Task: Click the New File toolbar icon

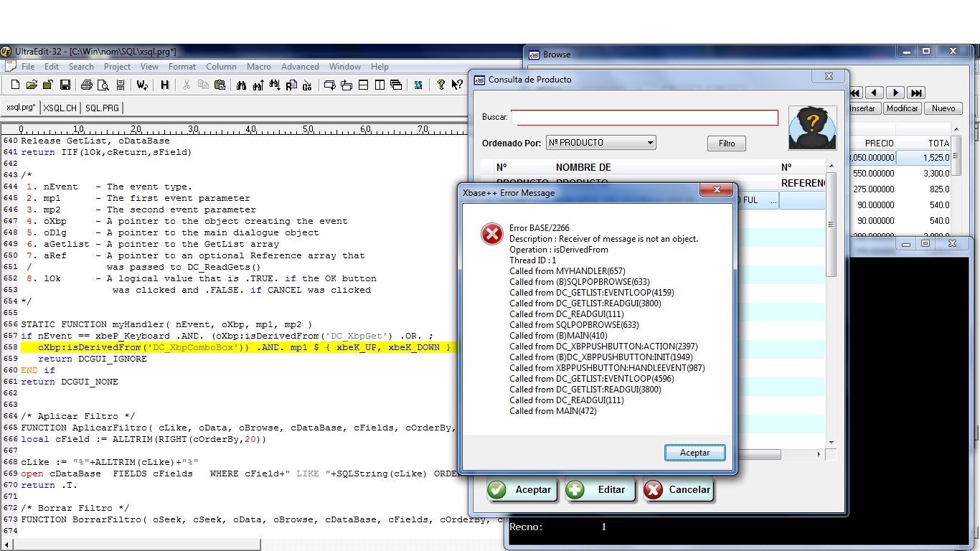Action: [15, 85]
